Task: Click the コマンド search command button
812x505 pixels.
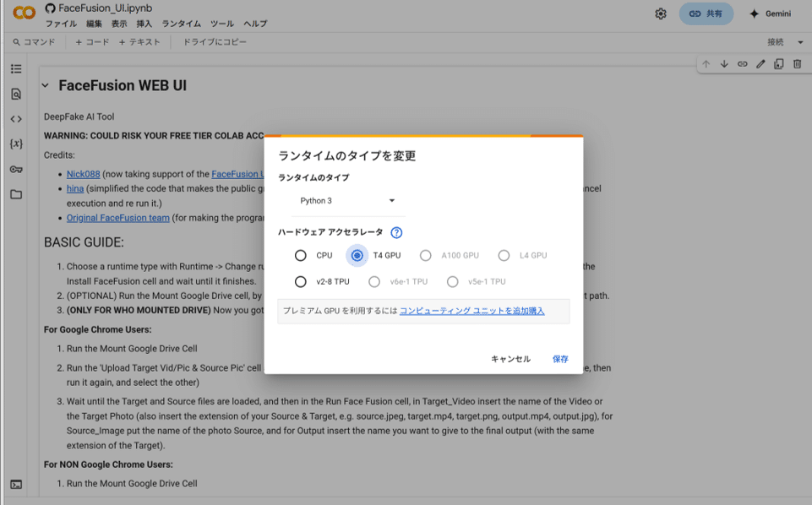Action: click(x=34, y=42)
